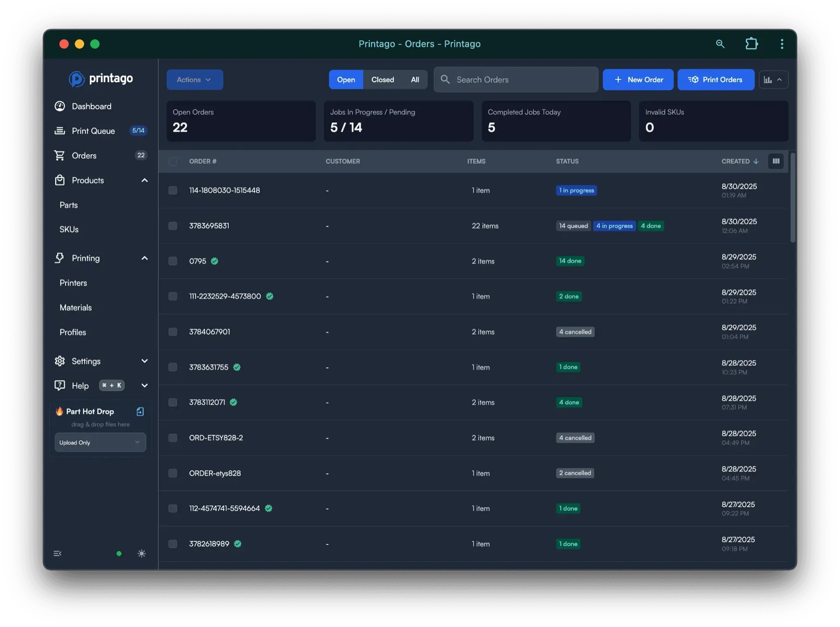Select the All orders tab
The height and width of the screenshot is (627, 840).
click(x=415, y=79)
